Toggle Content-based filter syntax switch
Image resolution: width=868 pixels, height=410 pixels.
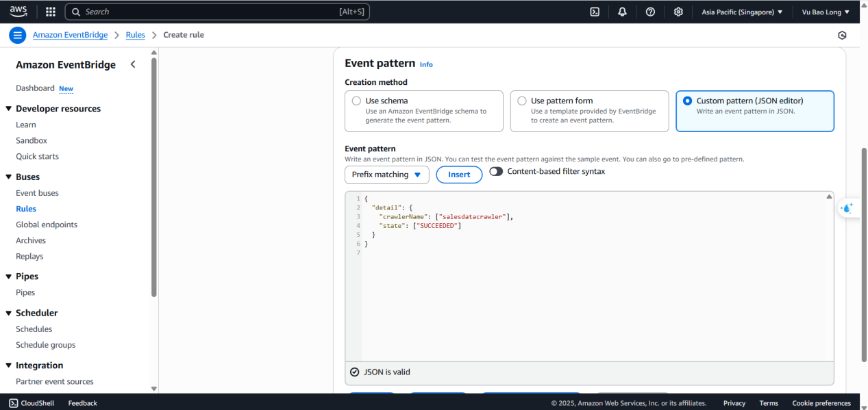tap(496, 172)
